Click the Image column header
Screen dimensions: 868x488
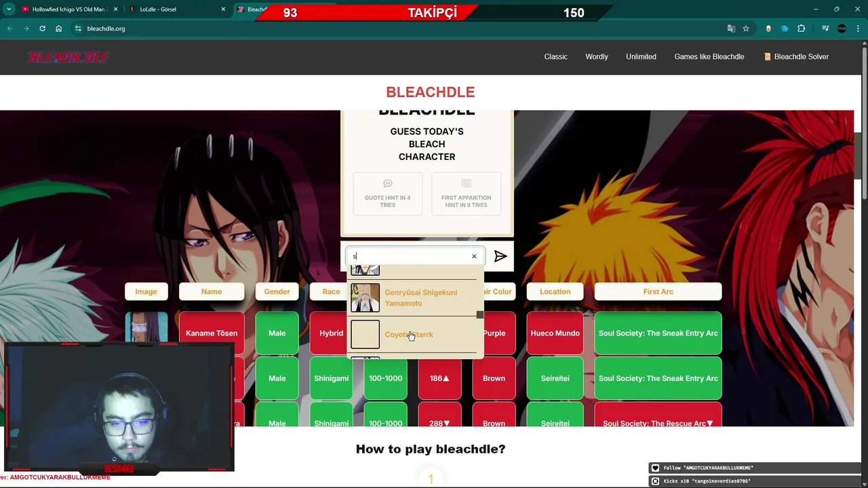(x=146, y=291)
